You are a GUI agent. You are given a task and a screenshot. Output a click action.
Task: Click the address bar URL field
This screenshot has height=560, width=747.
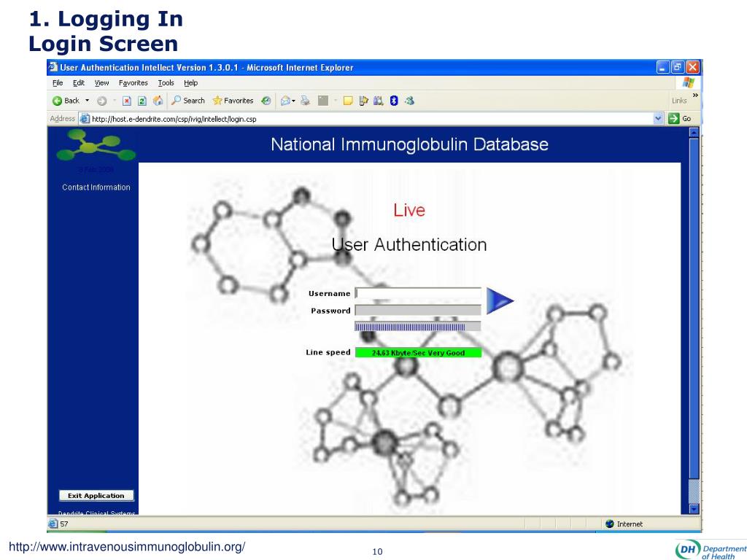tap(367, 119)
